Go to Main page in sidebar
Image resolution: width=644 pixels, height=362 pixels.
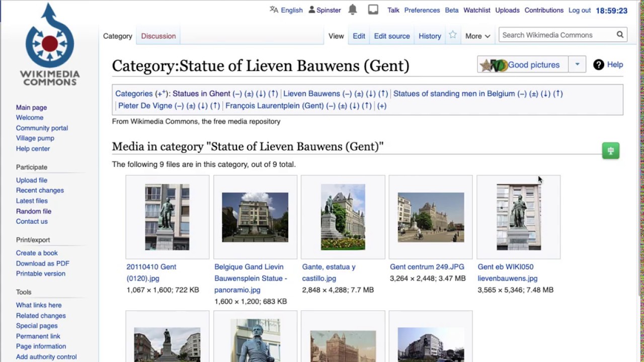[x=31, y=107]
